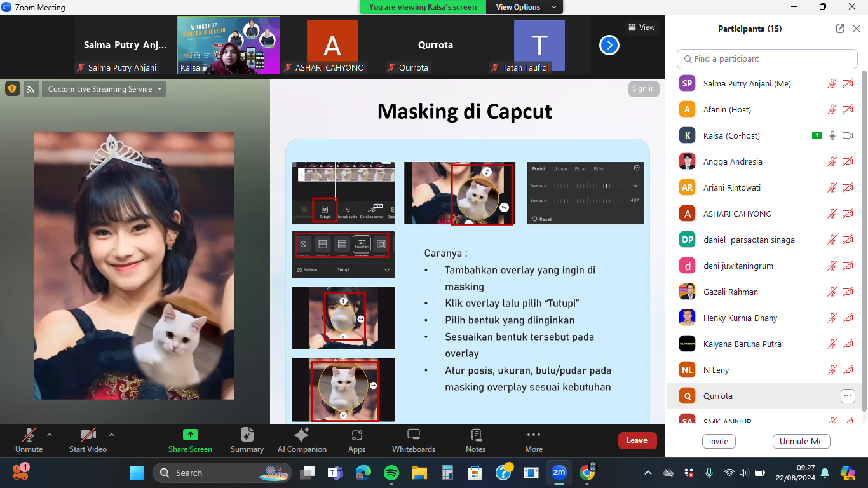
Task: Click the Tatan Taufiqi video thumbnail
Action: 539,45
